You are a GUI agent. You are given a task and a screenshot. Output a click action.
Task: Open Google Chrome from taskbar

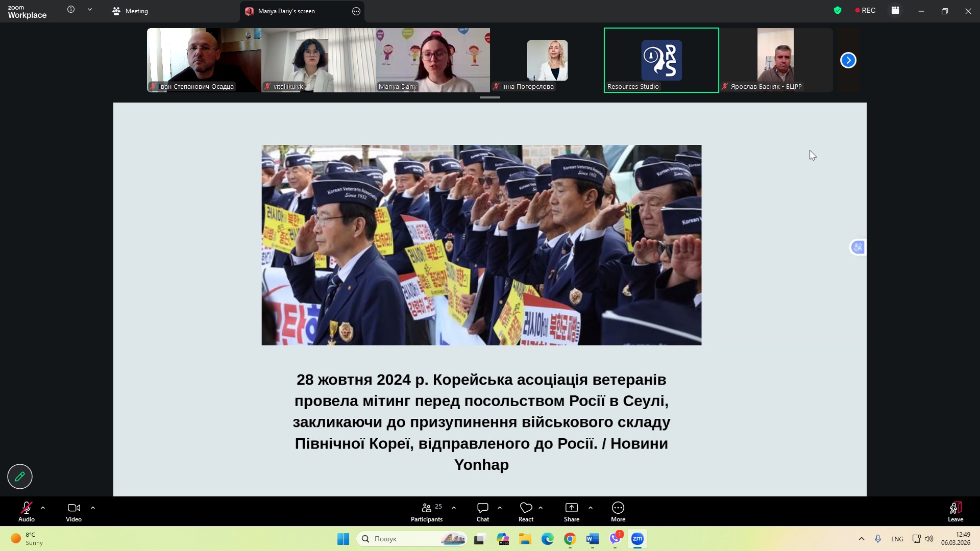pyautogui.click(x=570, y=539)
